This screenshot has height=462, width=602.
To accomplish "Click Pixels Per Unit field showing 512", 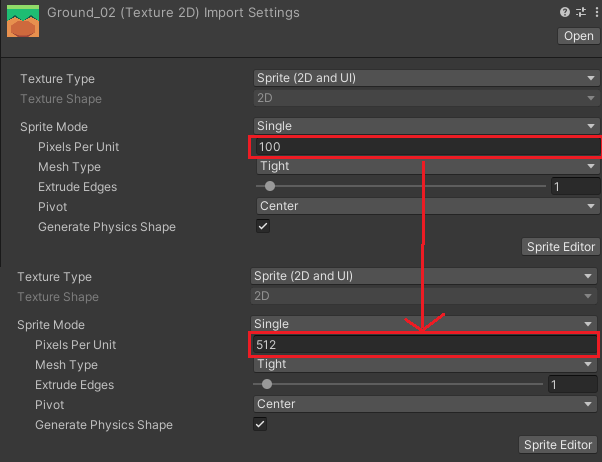I will pyautogui.click(x=423, y=345).
